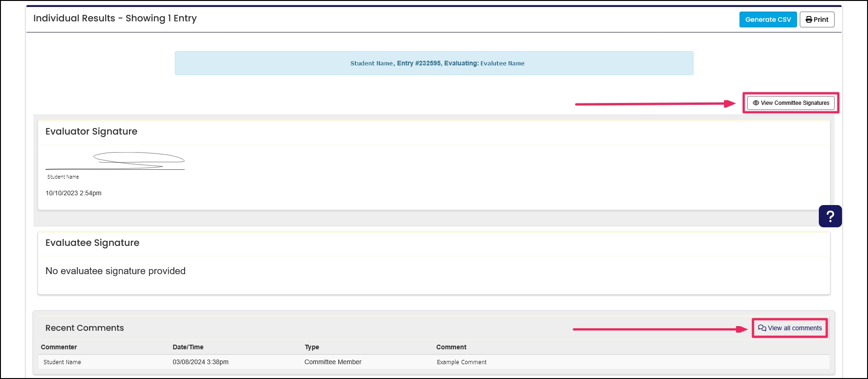Open the View all comments link
The image size is (868, 379).
(x=790, y=328)
